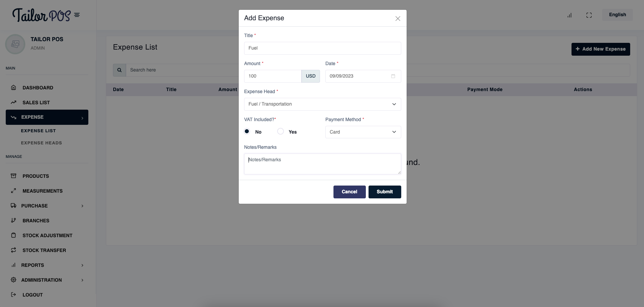Image resolution: width=644 pixels, height=307 pixels.
Task: Click the bar chart icon in header
Action: click(569, 15)
